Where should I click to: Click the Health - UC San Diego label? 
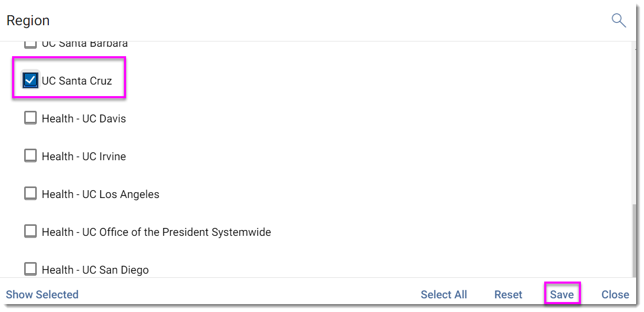pos(95,270)
